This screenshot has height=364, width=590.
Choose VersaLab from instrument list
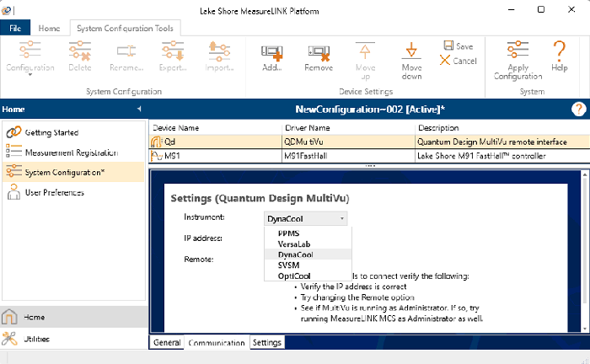pos(308,244)
